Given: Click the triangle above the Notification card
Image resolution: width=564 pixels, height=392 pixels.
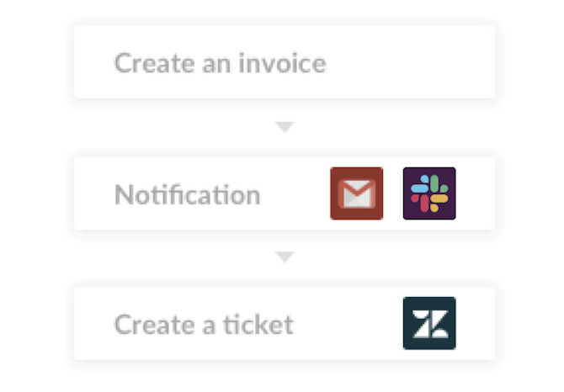Looking at the screenshot, I should pos(285,127).
